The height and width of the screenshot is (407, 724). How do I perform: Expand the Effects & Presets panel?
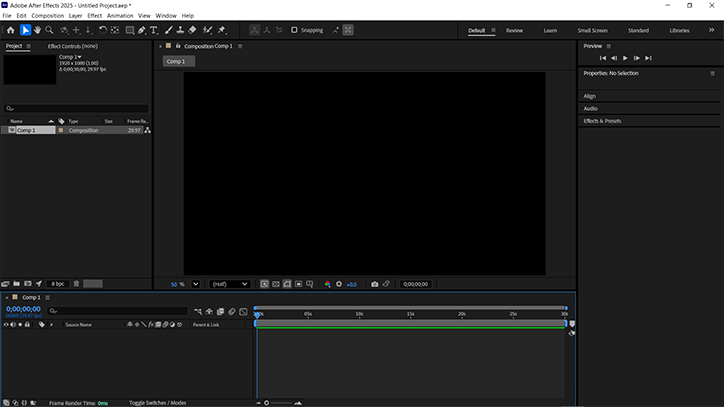(602, 121)
